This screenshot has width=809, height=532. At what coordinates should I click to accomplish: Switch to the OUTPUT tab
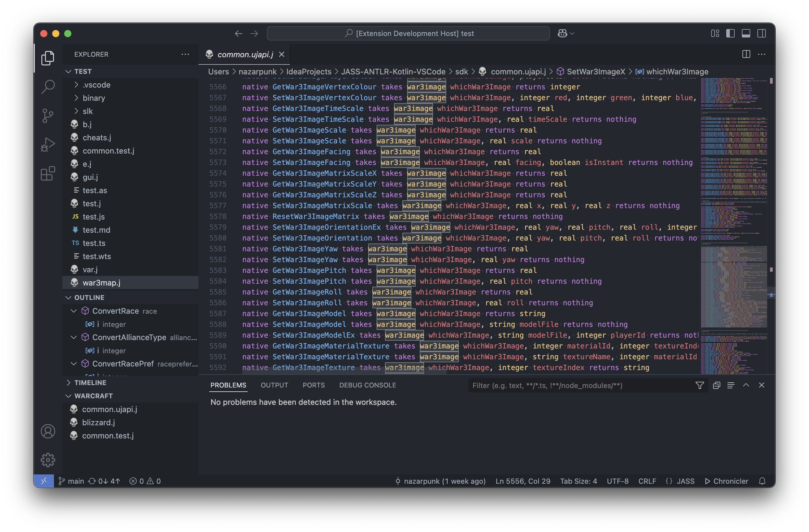(x=274, y=385)
